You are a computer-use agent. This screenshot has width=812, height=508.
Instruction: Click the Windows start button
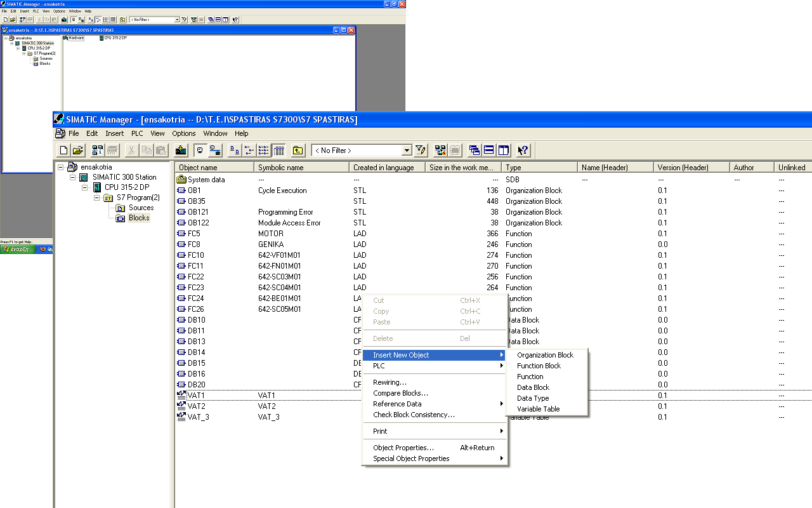(x=17, y=249)
